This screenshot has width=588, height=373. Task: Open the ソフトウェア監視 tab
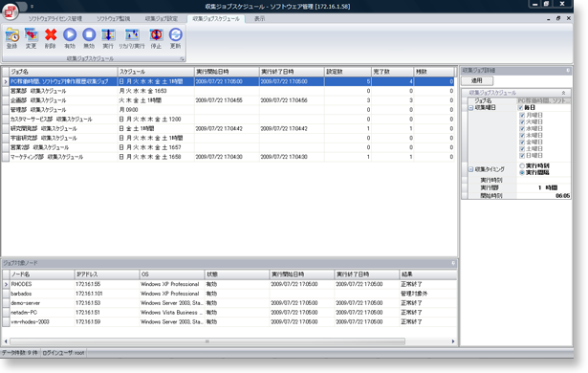(113, 18)
